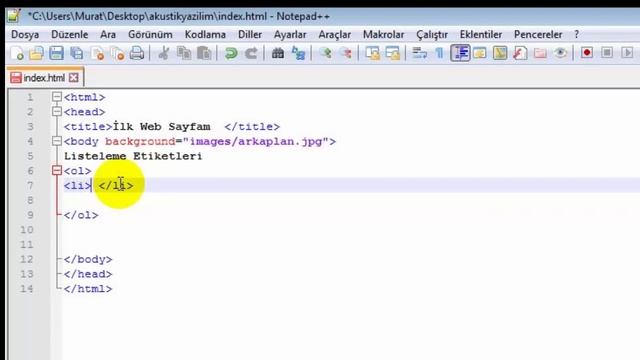Click line number 14 in the margin
The image size is (640, 360).
[27, 289]
